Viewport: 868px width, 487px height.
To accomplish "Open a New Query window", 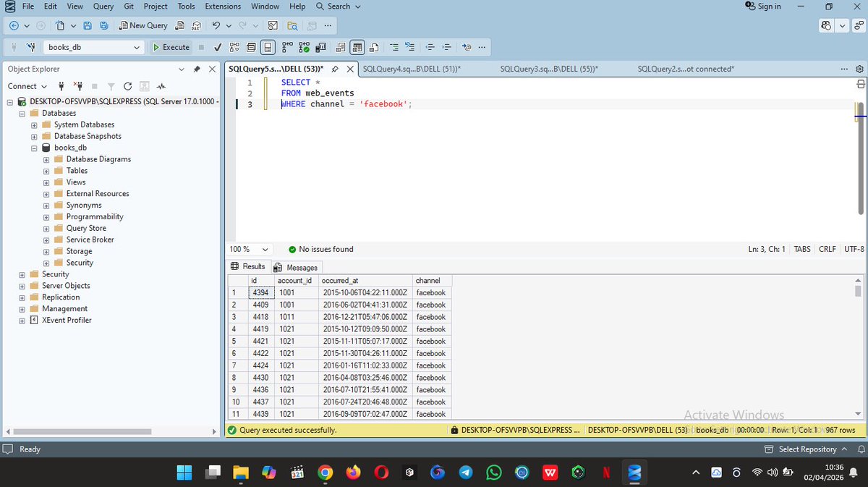I will tap(144, 25).
